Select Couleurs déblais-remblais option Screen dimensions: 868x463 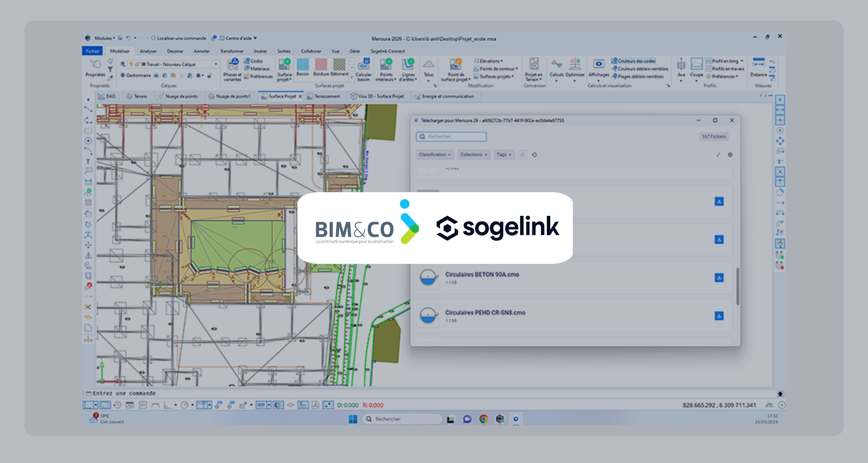click(x=639, y=68)
